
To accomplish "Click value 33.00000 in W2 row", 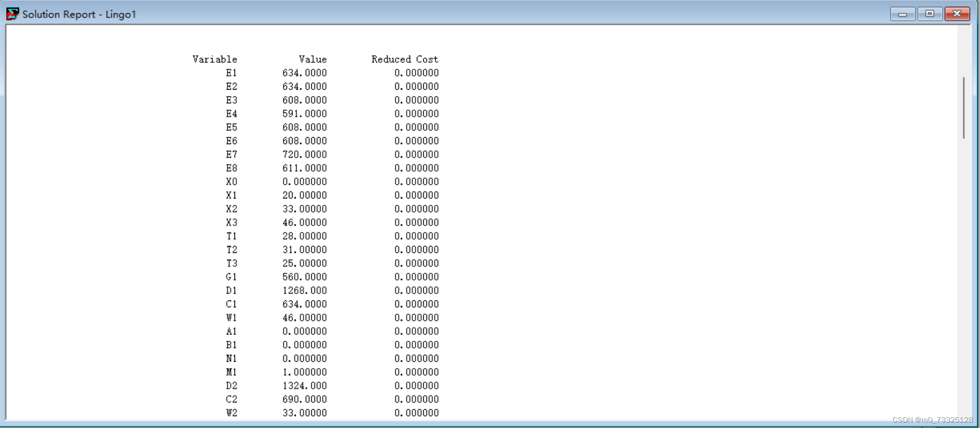I will 304,413.
